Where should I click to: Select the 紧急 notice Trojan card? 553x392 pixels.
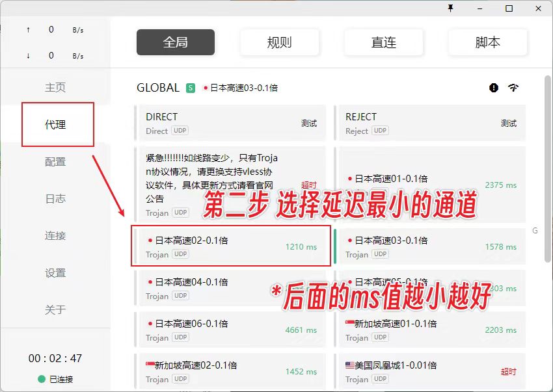click(x=230, y=185)
